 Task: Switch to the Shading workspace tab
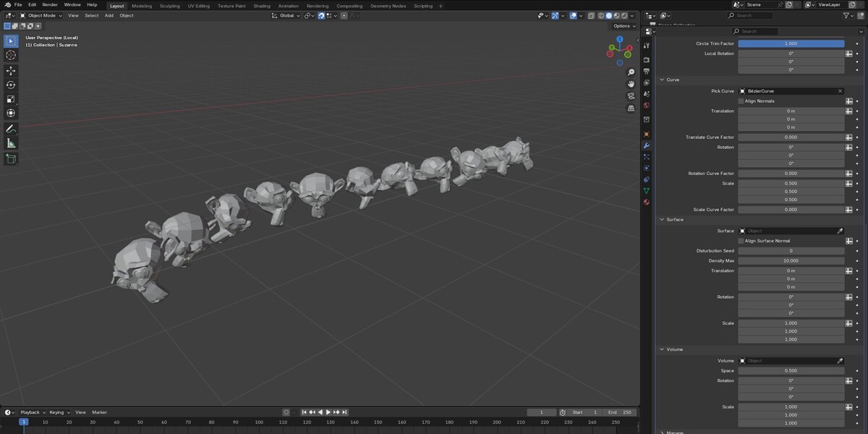coord(262,6)
